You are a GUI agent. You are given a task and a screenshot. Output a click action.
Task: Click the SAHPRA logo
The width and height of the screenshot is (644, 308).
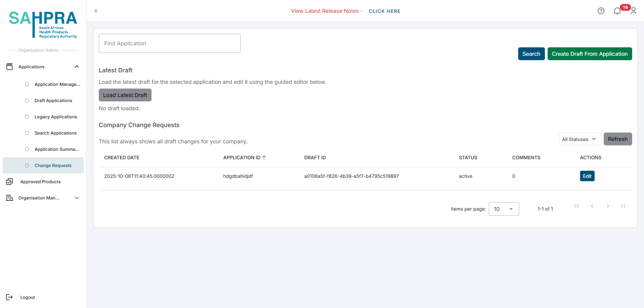pos(43,24)
